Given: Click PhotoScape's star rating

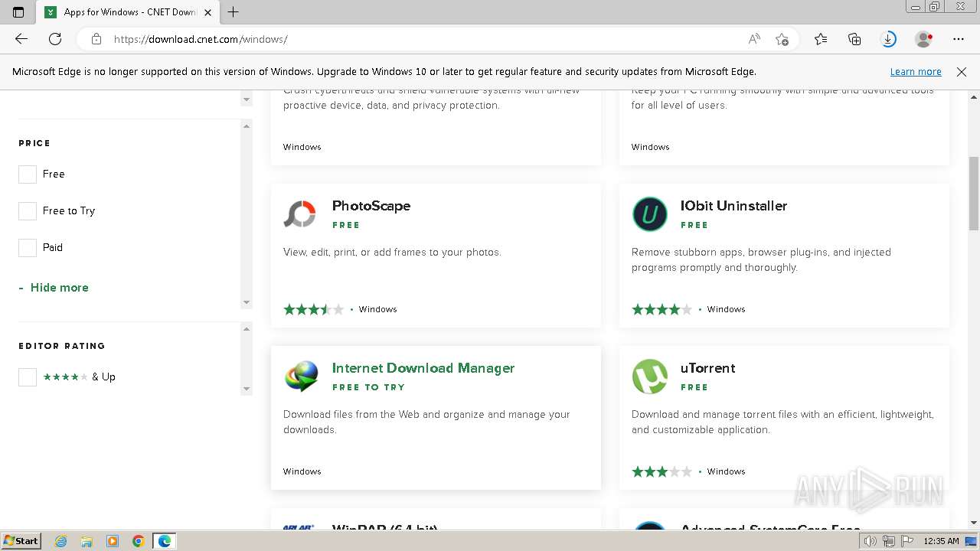Looking at the screenshot, I should pos(314,309).
